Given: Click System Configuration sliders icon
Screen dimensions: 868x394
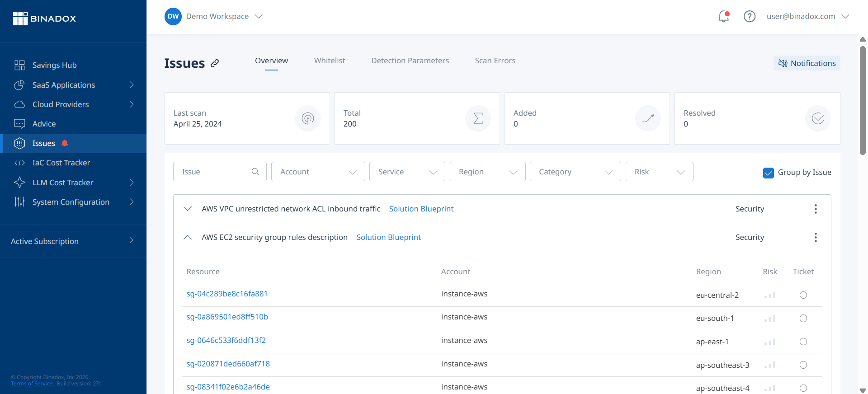Looking at the screenshot, I should click(19, 202).
